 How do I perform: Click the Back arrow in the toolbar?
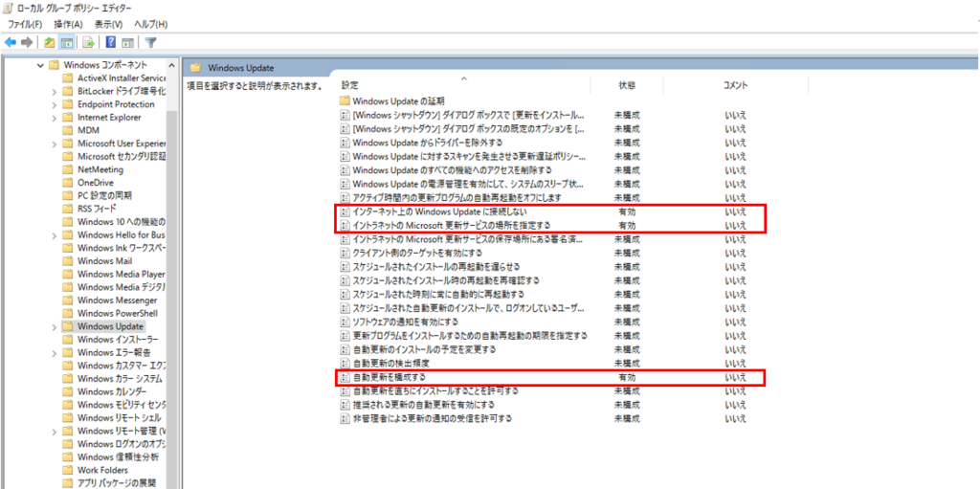coord(11,42)
